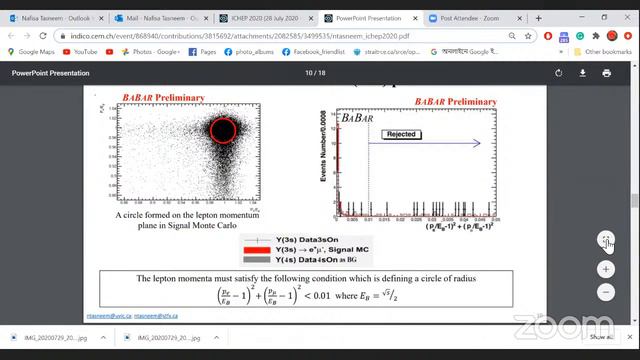Download the PDF file
640x360 pixels.
tap(582, 73)
